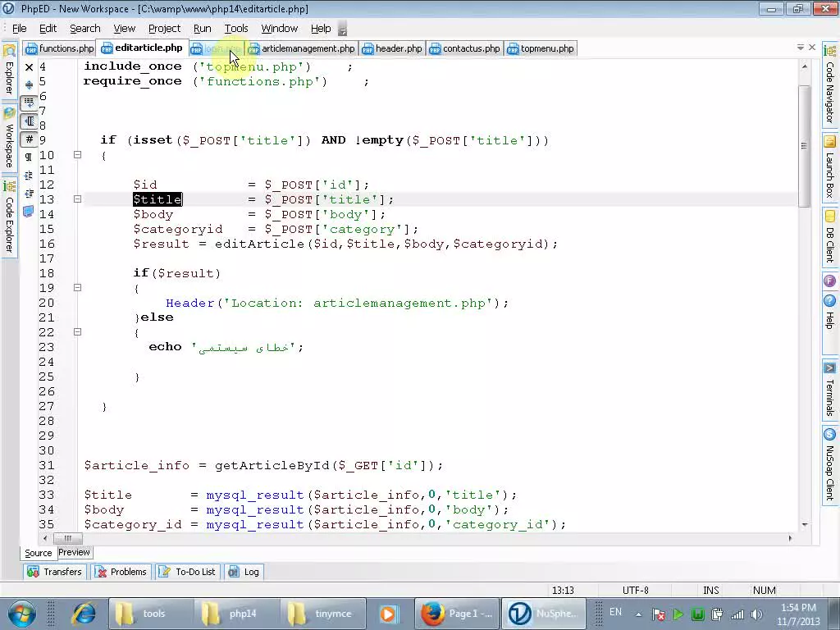Show the To-Do List panel
The height and width of the screenshot is (630, 840).
tap(187, 572)
